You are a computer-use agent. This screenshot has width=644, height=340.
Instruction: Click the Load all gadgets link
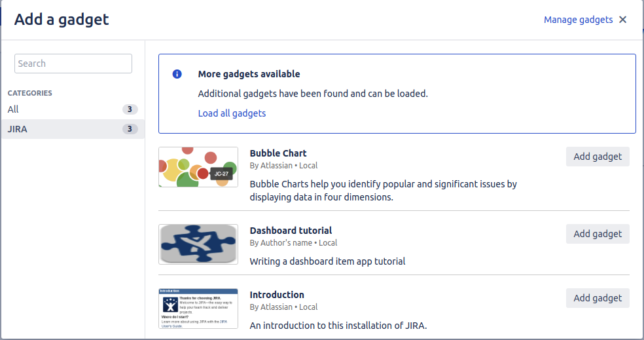pyautogui.click(x=232, y=113)
